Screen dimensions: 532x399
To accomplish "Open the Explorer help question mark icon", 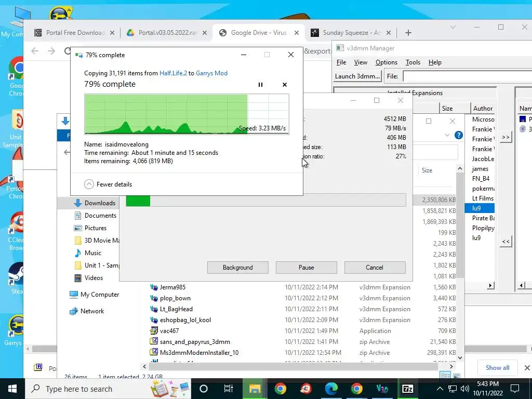I will pos(458,136).
